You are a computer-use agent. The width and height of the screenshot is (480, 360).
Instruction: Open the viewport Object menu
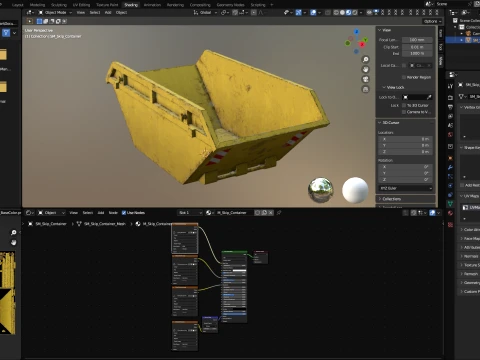point(121,13)
